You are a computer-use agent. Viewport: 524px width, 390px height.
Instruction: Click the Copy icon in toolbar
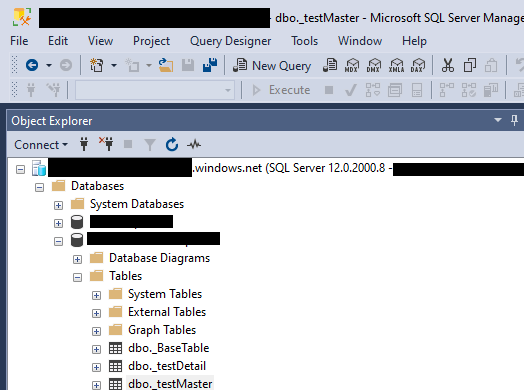point(470,65)
